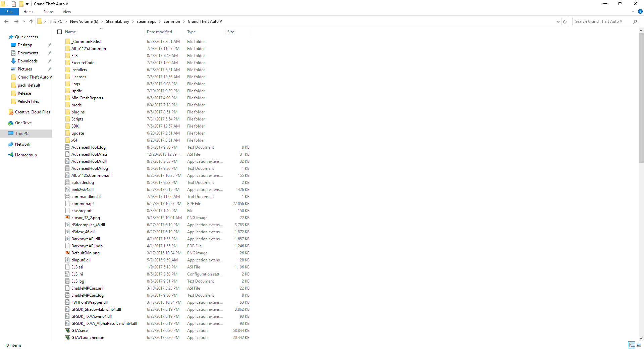Navigate to common in the address bar
This screenshot has height=349, width=644.
pyautogui.click(x=172, y=21)
